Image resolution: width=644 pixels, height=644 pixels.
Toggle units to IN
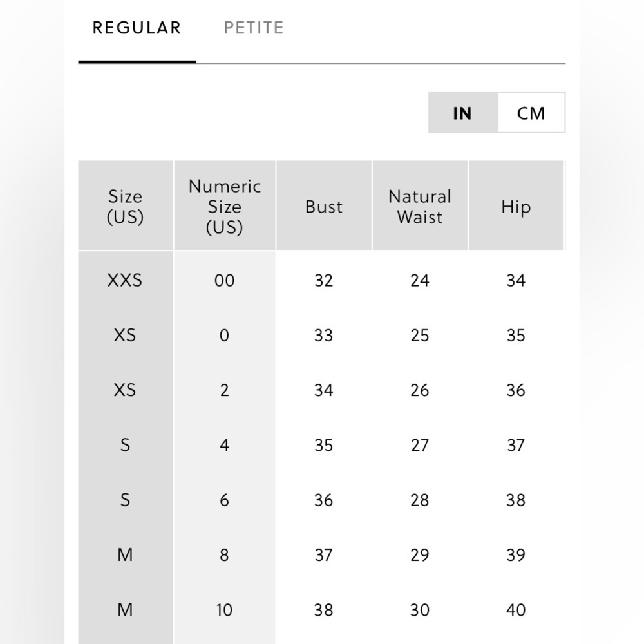click(x=463, y=113)
